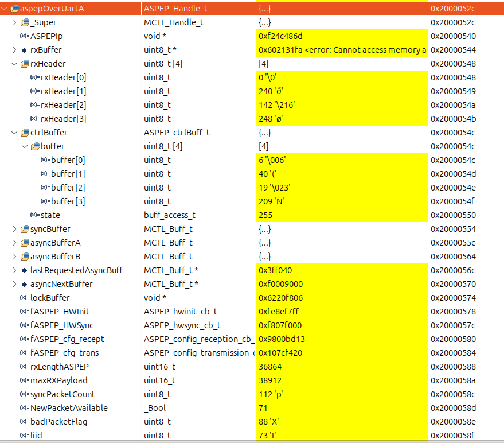Click the rxBuffer memory error value

click(x=342, y=50)
